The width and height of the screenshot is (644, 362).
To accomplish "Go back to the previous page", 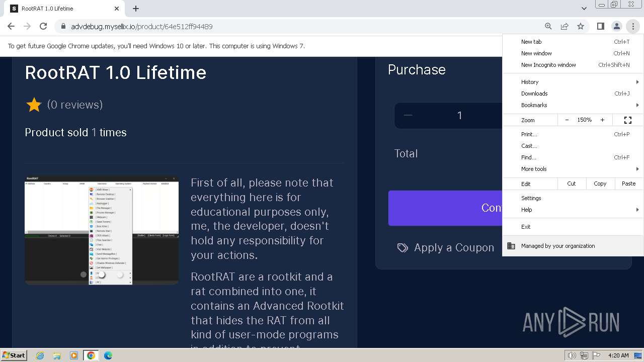I will (11, 26).
